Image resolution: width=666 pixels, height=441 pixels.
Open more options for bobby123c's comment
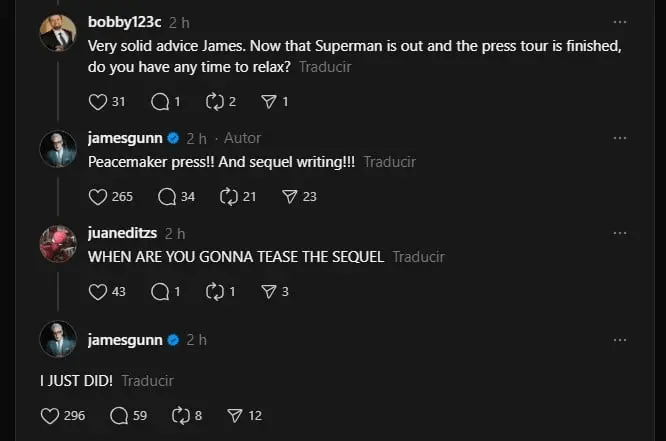coord(620,21)
